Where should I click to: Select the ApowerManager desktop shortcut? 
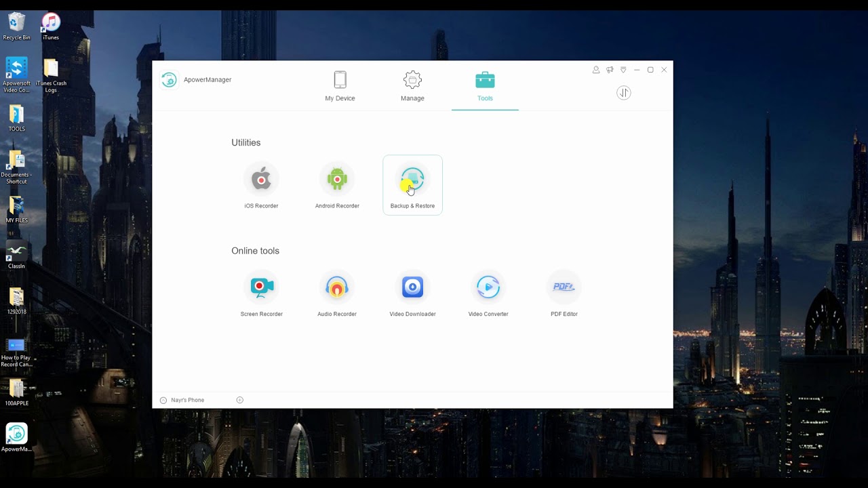point(16,437)
